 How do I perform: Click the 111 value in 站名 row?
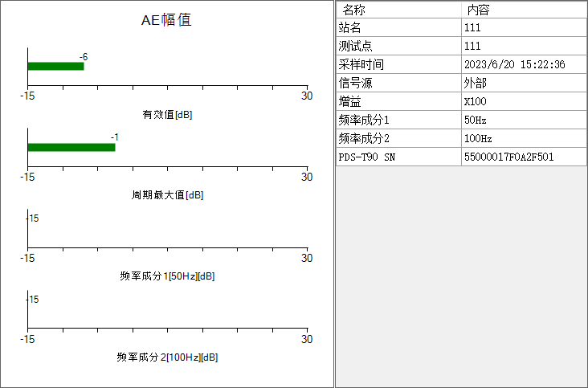[472, 27]
